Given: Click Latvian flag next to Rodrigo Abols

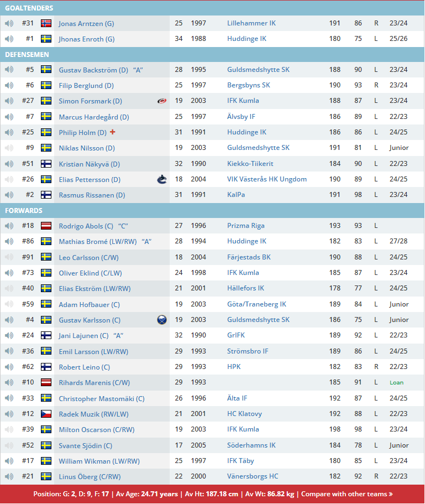Looking at the screenshot, I should [46, 226].
